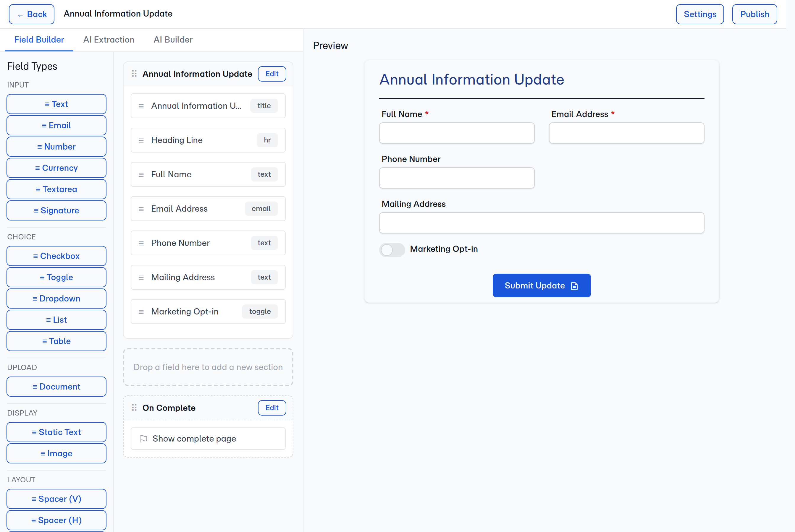The image size is (795, 532).
Task: Open the AI Extraction tab
Action: pyautogui.click(x=109, y=40)
